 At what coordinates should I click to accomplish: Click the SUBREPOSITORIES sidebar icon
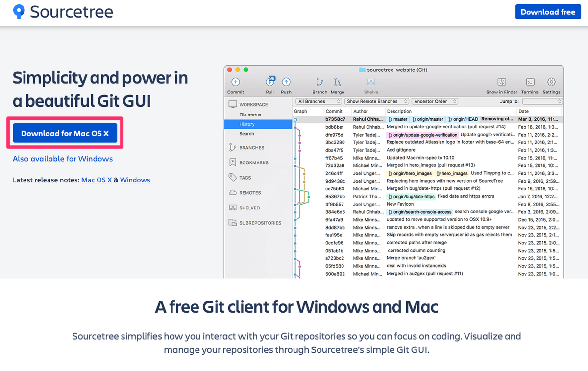point(232,223)
